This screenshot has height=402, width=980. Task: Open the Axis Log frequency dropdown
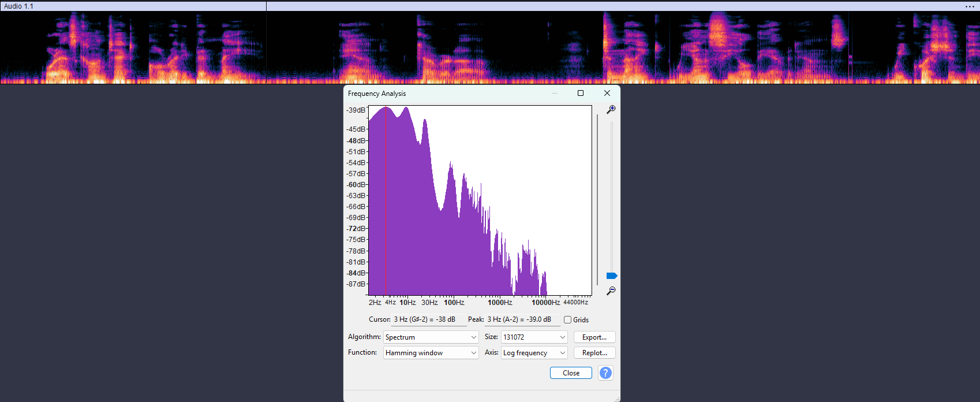coord(534,352)
